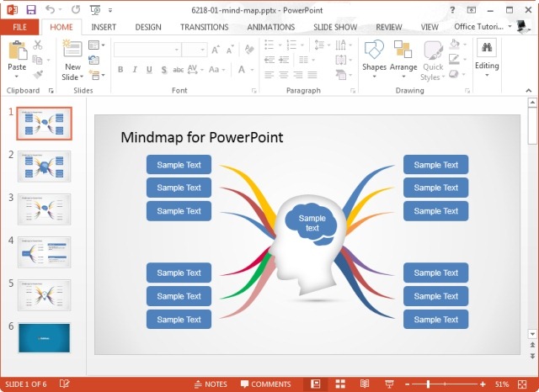Open Character Spacing AV dropdown
The width and height of the screenshot is (539, 392).
(195, 70)
